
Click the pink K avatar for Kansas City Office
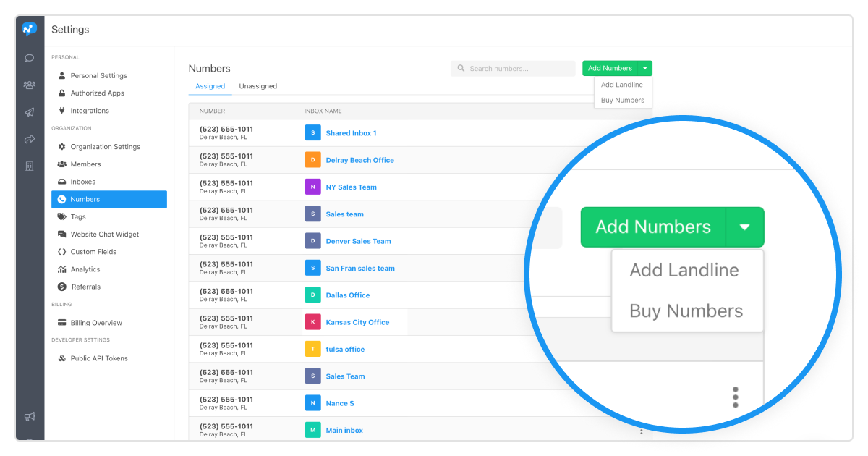(312, 322)
